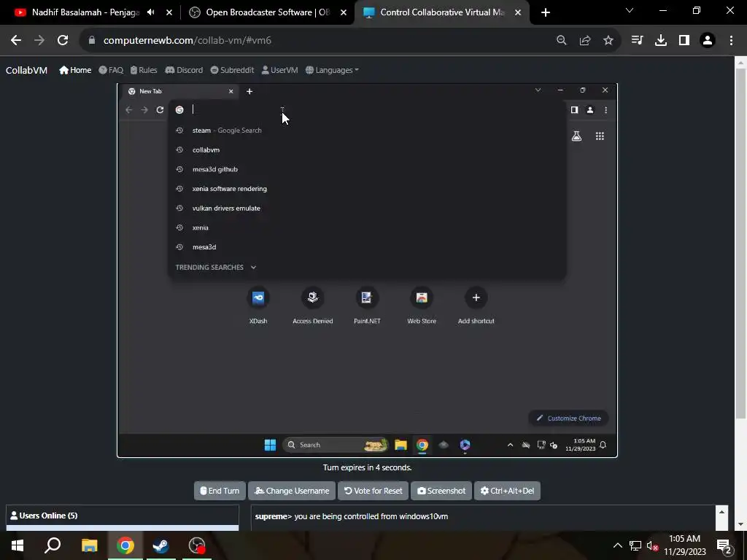Open the outer browser downloads icon

point(661,41)
